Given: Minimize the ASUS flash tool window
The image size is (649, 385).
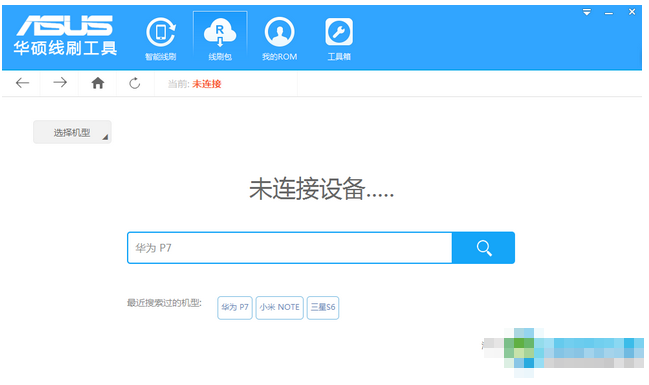Looking at the screenshot, I should 608,13.
